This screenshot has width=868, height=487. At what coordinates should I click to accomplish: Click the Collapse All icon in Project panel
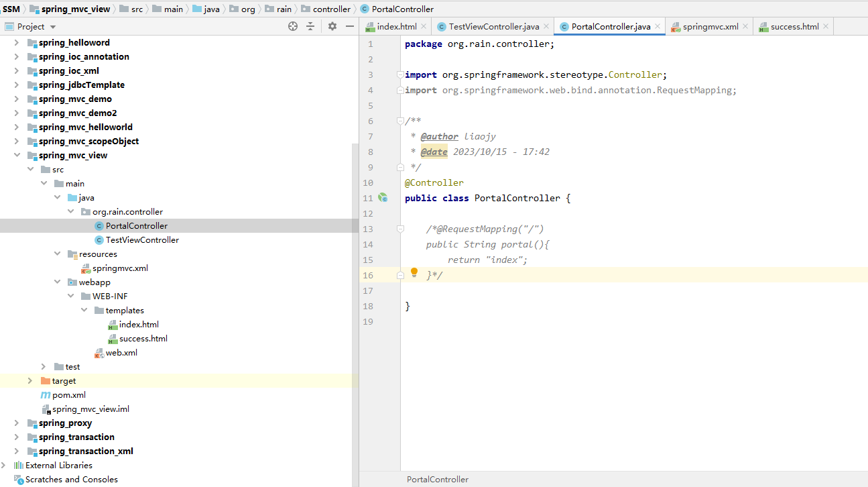click(310, 26)
